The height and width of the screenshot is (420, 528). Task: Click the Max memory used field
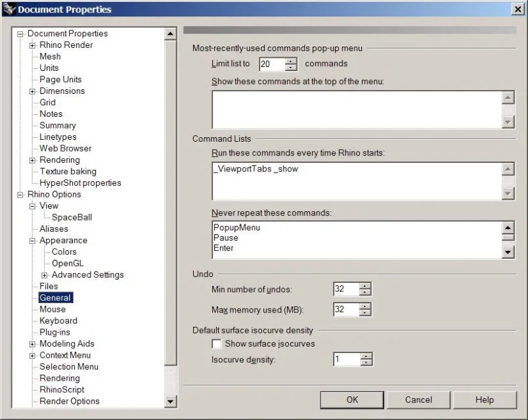click(x=346, y=309)
